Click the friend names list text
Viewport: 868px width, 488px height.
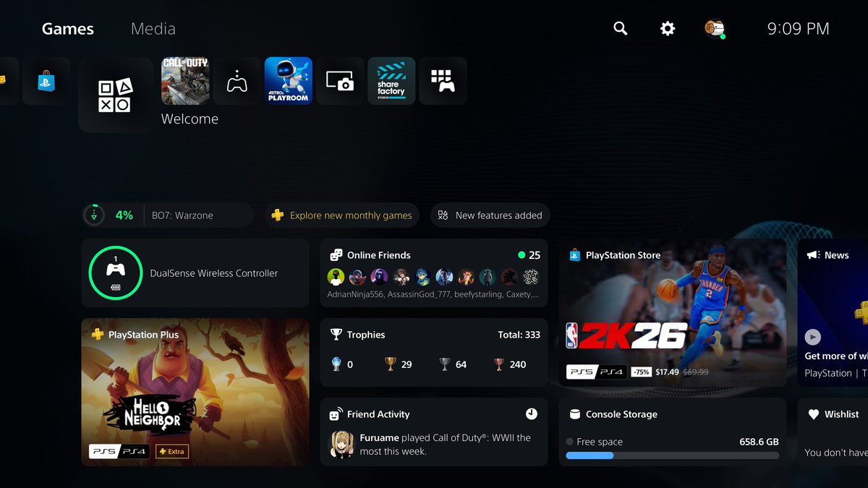(x=433, y=294)
